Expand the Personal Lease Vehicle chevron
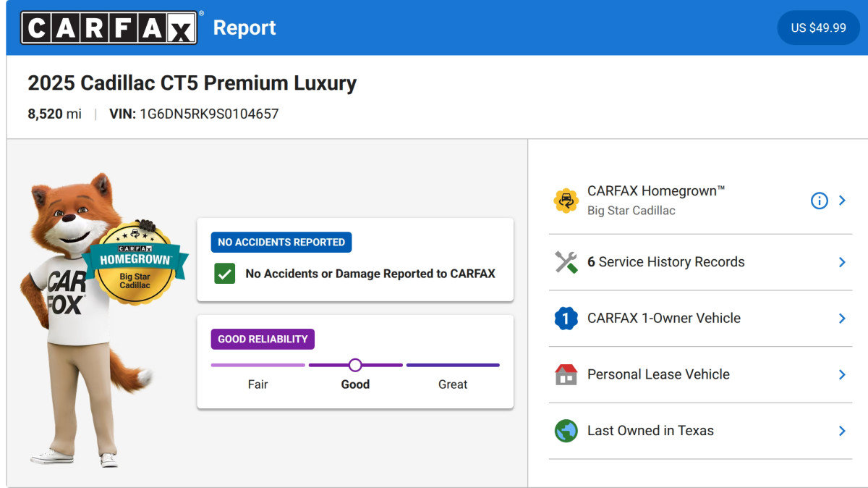Image resolution: width=868 pixels, height=488 pixels. pos(842,374)
